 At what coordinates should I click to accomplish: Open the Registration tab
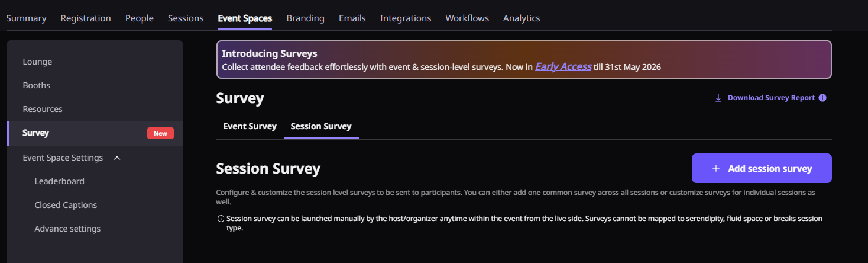coord(86,18)
